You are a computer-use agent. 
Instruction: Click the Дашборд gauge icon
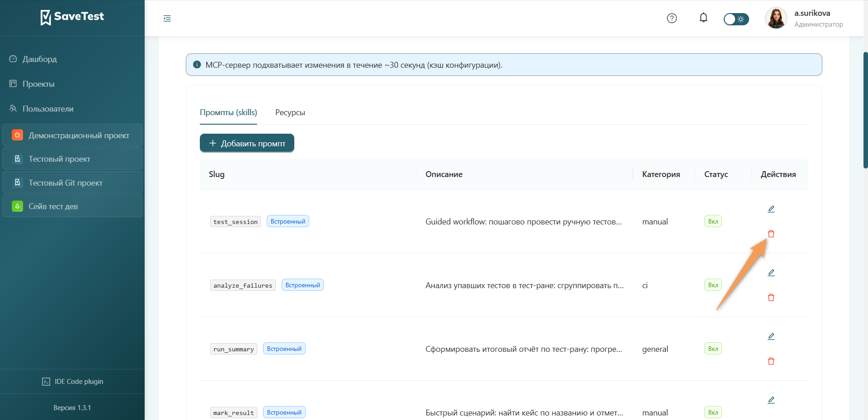tap(13, 59)
